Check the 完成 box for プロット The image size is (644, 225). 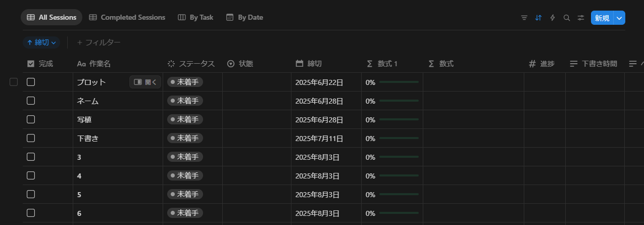pos(31,82)
